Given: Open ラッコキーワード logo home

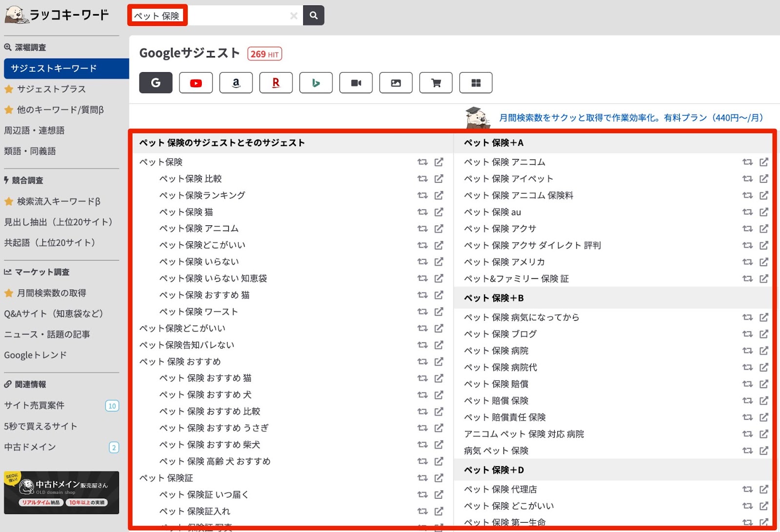Looking at the screenshot, I should pyautogui.click(x=57, y=15).
